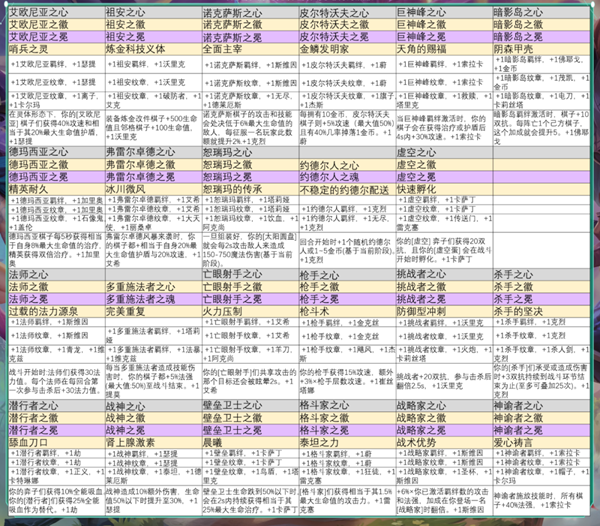This screenshot has width=600, height=526.
Task: Select the '精英耐久' cell
Action: click(57, 189)
